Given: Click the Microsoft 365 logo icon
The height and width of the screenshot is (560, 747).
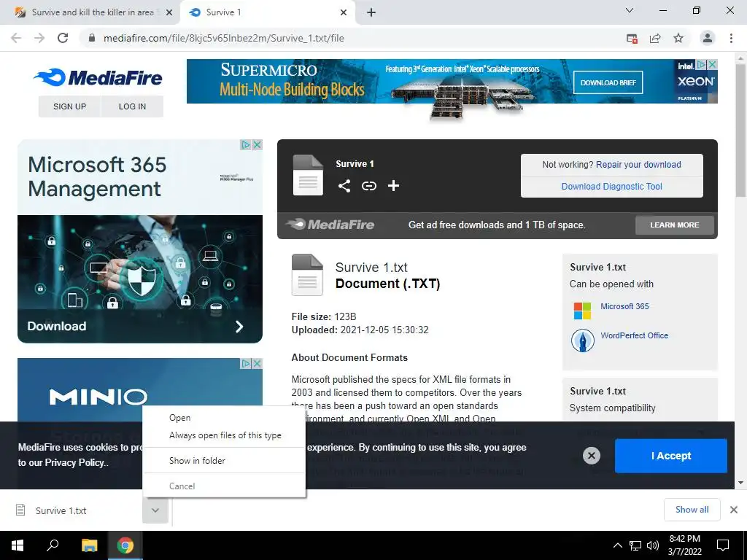Looking at the screenshot, I should click(582, 311).
